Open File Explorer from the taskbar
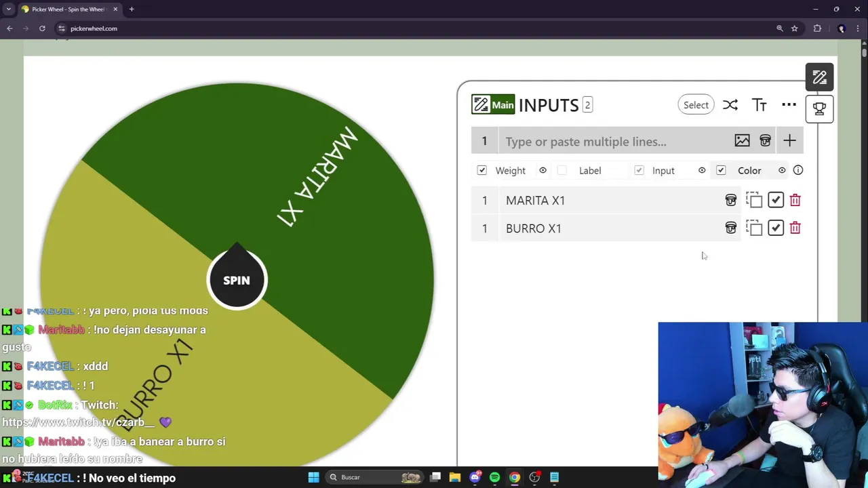 click(455, 477)
